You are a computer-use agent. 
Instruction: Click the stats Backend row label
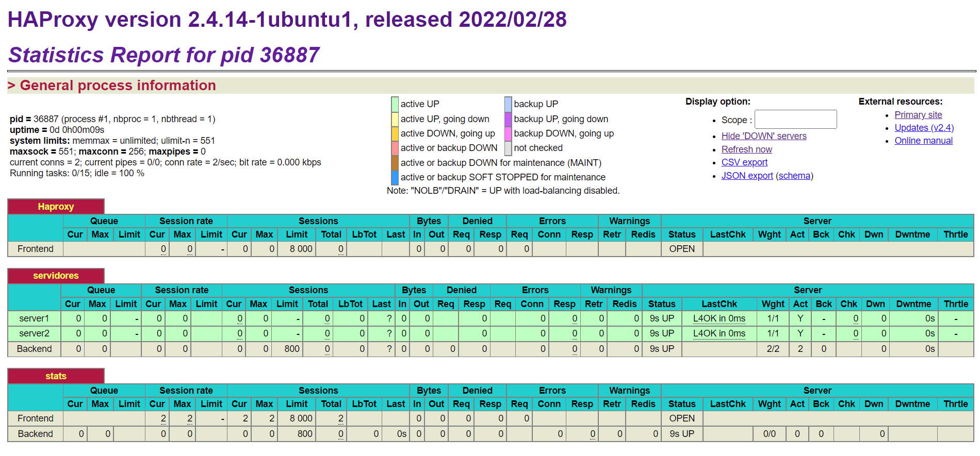click(x=35, y=434)
